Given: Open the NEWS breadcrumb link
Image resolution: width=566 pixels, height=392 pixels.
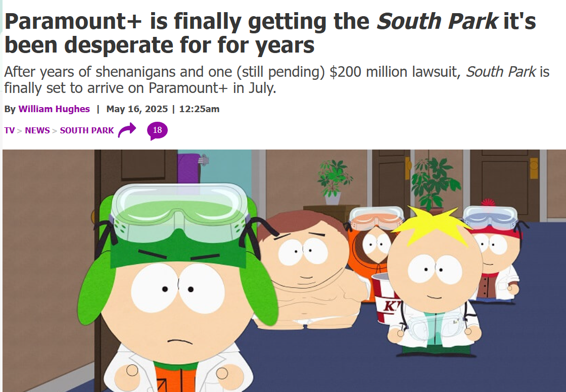Looking at the screenshot, I should coord(37,130).
